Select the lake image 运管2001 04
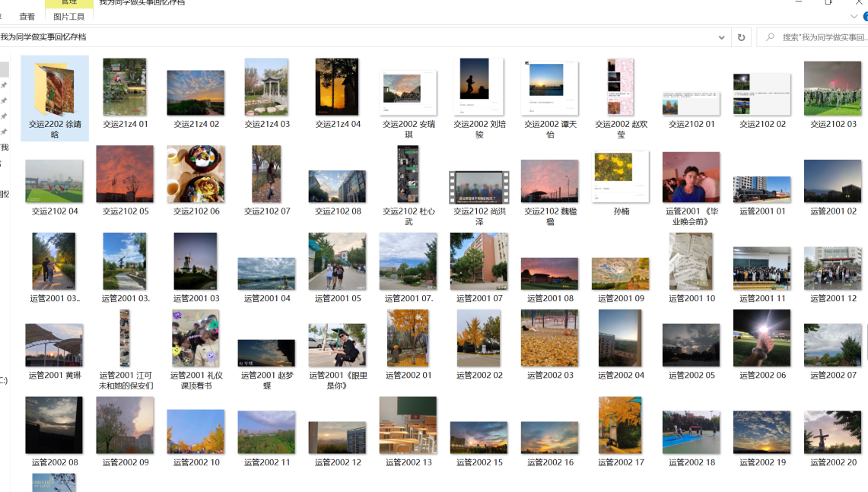 point(267,274)
